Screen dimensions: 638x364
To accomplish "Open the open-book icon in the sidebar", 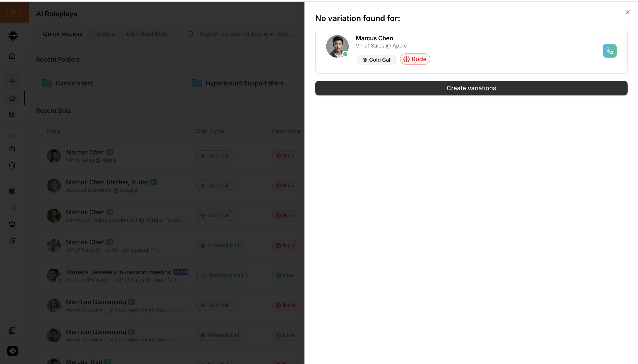I will (12, 115).
